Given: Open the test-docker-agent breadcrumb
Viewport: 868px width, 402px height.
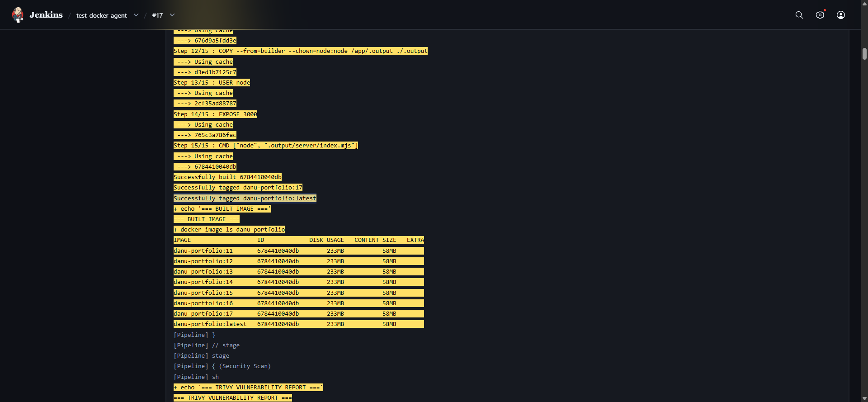Looking at the screenshot, I should (102, 15).
